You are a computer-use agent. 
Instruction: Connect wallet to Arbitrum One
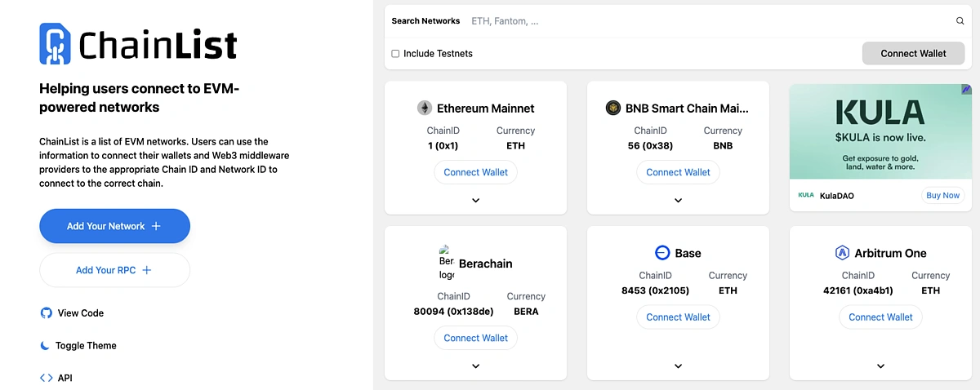click(x=880, y=317)
